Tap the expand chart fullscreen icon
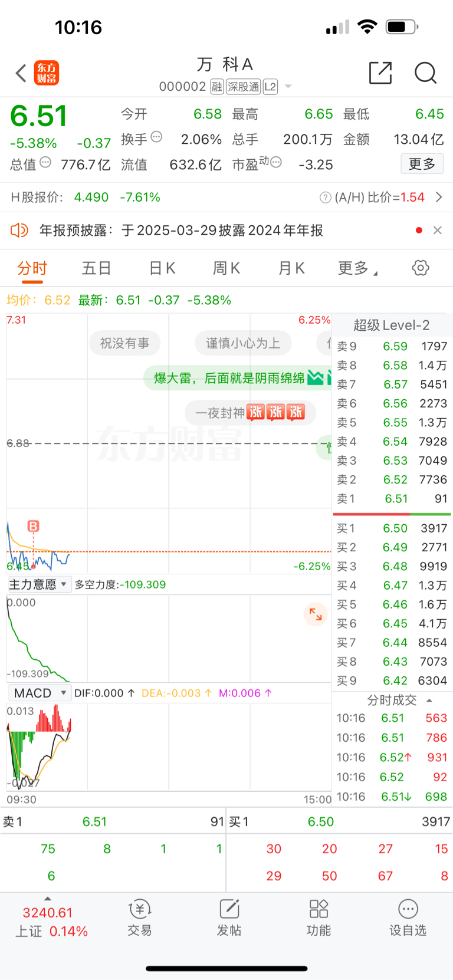 click(316, 615)
